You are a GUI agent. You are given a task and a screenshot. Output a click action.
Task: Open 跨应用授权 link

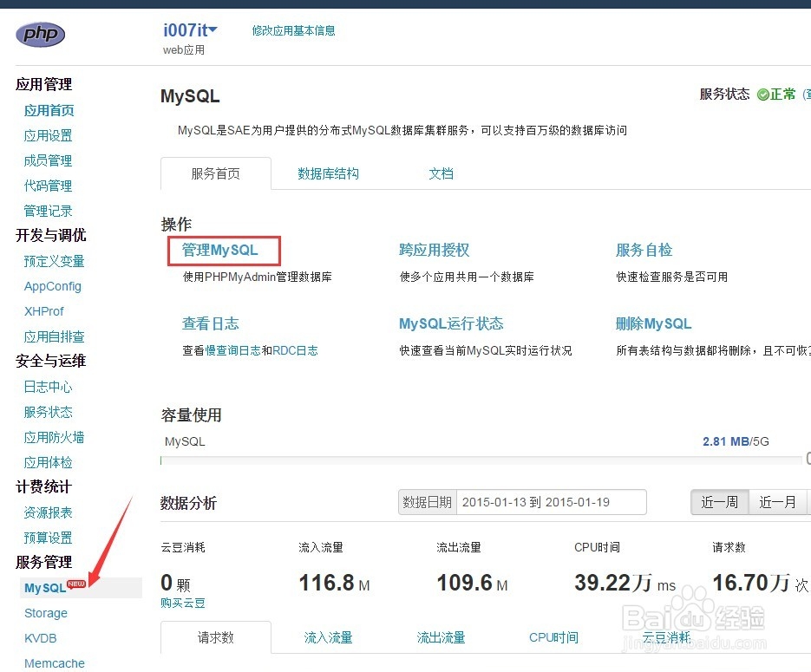(434, 251)
